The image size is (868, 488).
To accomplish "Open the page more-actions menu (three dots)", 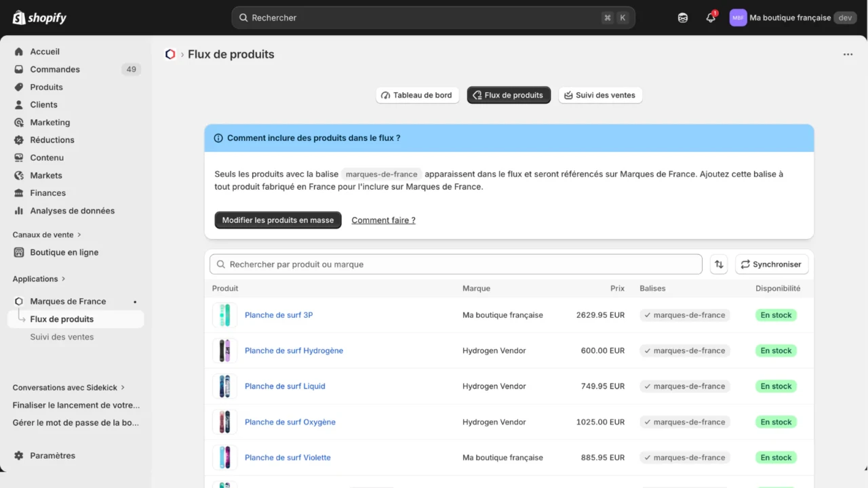I will click(848, 54).
